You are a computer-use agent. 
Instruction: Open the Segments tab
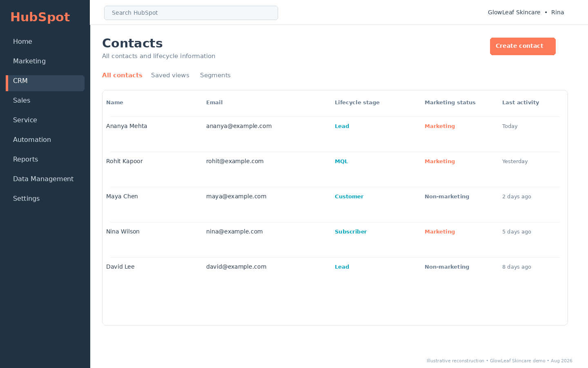[x=215, y=75]
